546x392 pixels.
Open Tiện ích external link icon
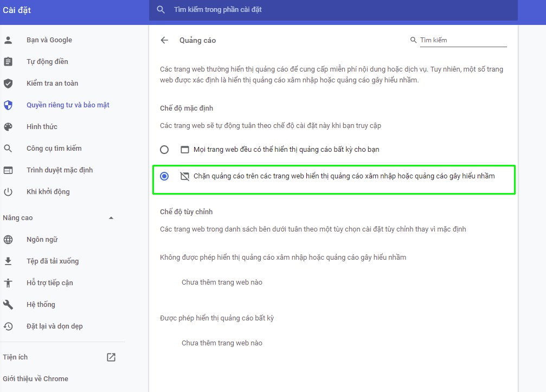[111, 357]
